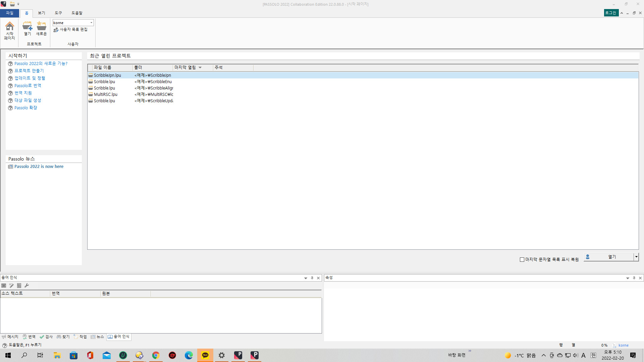
Task: Open the 프로젝트 만들기 help link
Action: coord(29,71)
